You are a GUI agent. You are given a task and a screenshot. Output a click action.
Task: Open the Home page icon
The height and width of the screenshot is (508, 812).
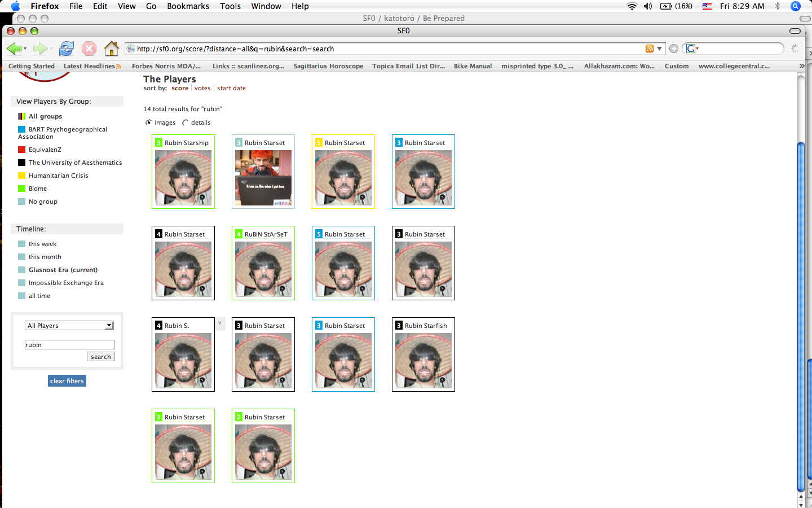111,49
